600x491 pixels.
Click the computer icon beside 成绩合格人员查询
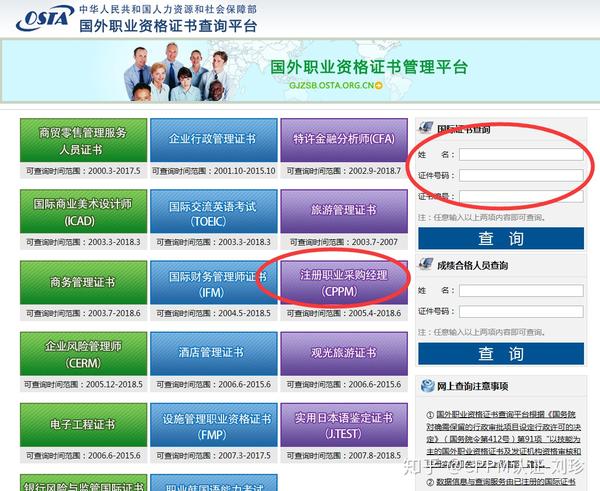point(426,264)
